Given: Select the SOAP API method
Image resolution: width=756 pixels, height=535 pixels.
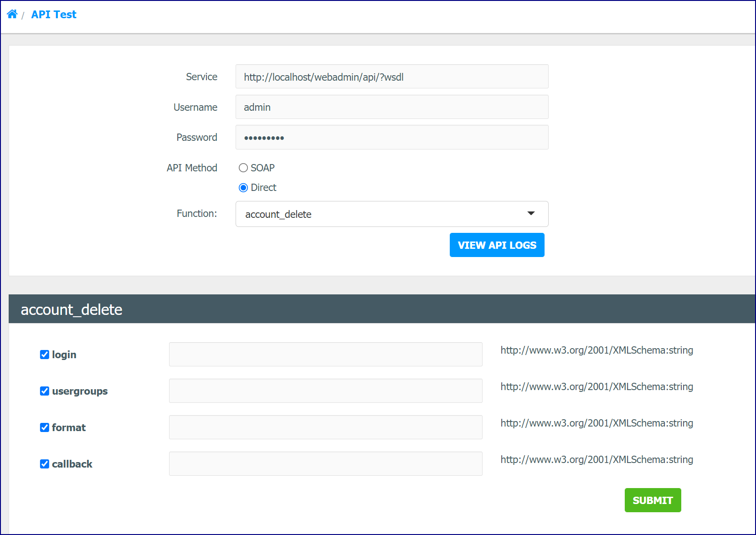Looking at the screenshot, I should (x=243, y=168).
